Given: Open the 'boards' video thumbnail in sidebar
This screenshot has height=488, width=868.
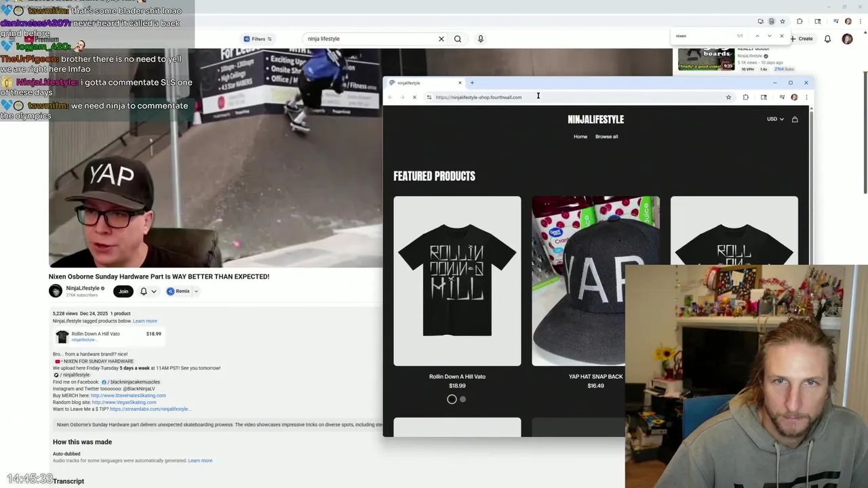Looking at the screenshot, I should pyautogui.click(x=706, y=59).
